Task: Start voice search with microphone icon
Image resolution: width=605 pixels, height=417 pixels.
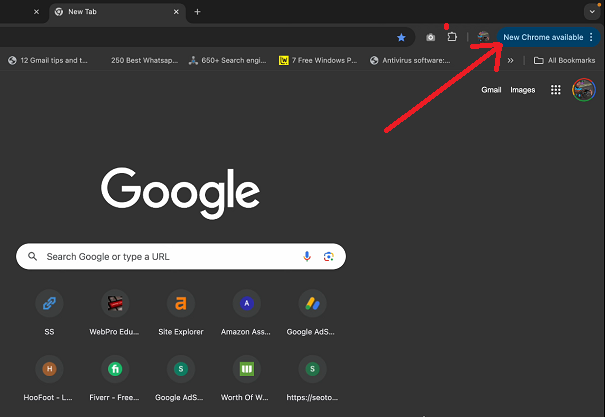Action: point(307,257)
